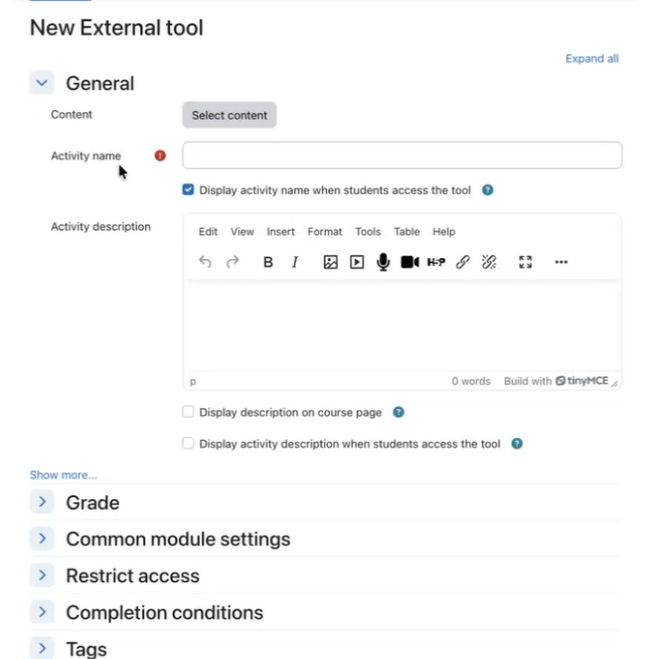Expand the Grade section
Screen dimensions: 645x659
click(x=42, y=502)
